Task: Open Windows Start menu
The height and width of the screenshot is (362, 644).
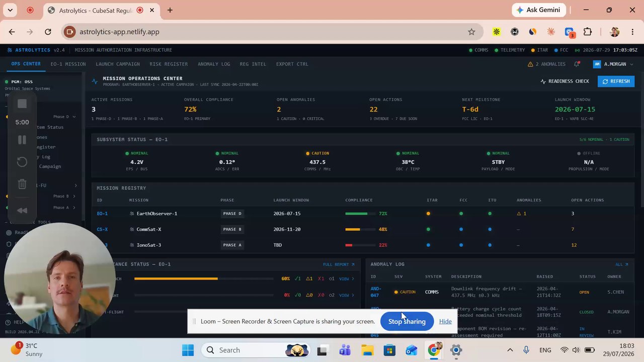Action: (188, 350)
